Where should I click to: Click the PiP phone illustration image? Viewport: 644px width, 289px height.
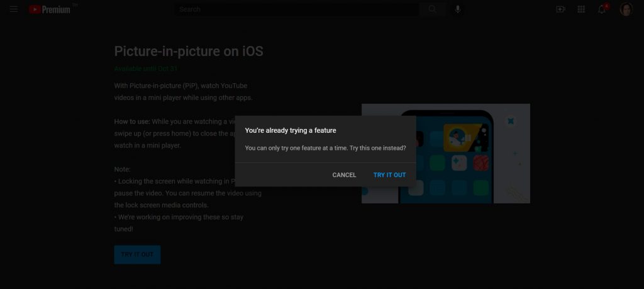click(446, 154)
